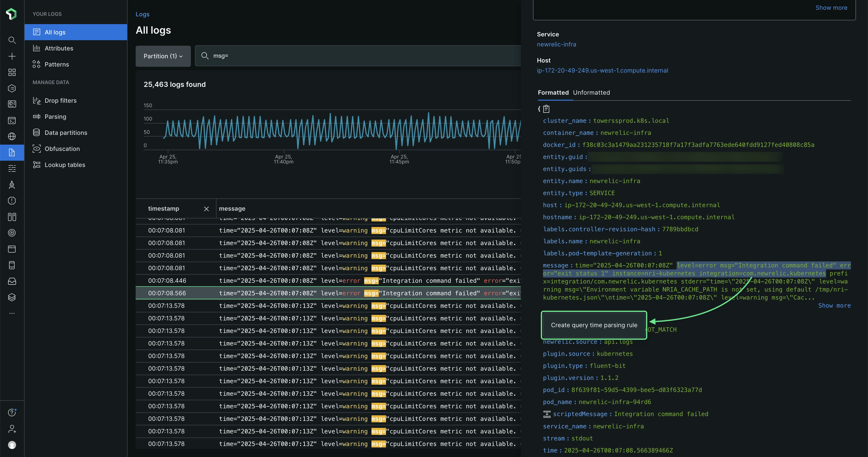Viewport: 868px width, 457px height.
Task: Open the Alerts exclamation icon in rail
Action: tap(12, 201)
